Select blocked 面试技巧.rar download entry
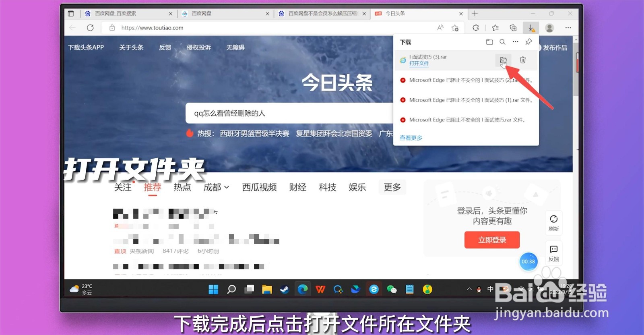 click(466, 120)
